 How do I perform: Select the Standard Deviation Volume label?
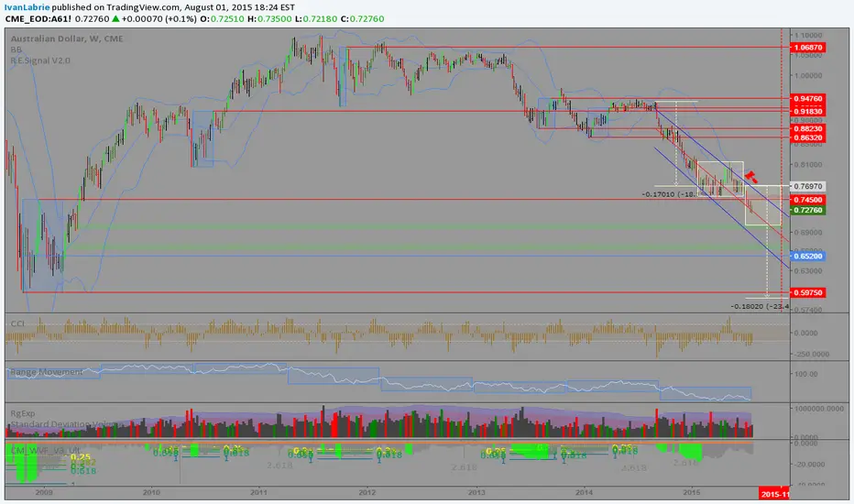point(67,424)
